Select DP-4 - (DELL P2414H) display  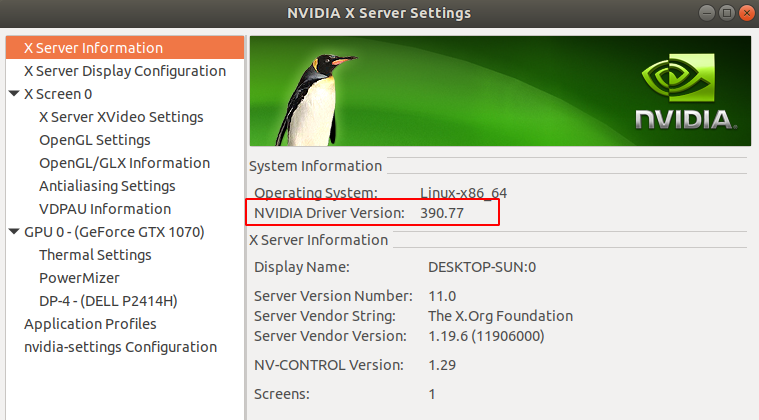(108, 301)
